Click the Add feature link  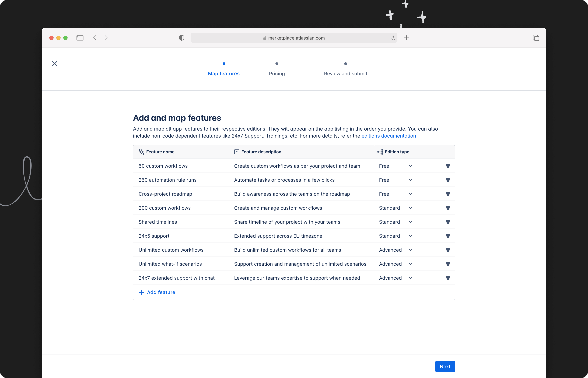click(x=161, y=292)
